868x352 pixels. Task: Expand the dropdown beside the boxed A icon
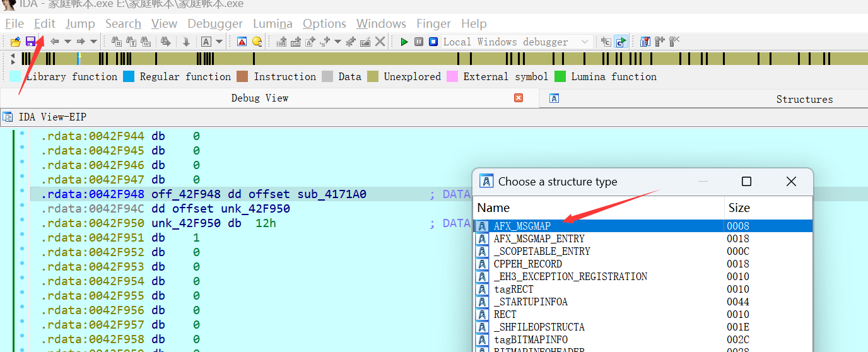[219, 42]
